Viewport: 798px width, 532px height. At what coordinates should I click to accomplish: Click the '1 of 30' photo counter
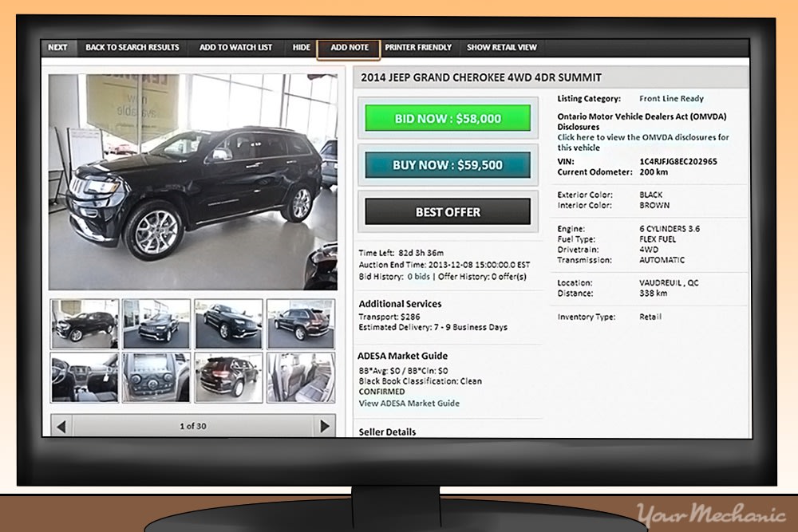click(193, 426)
